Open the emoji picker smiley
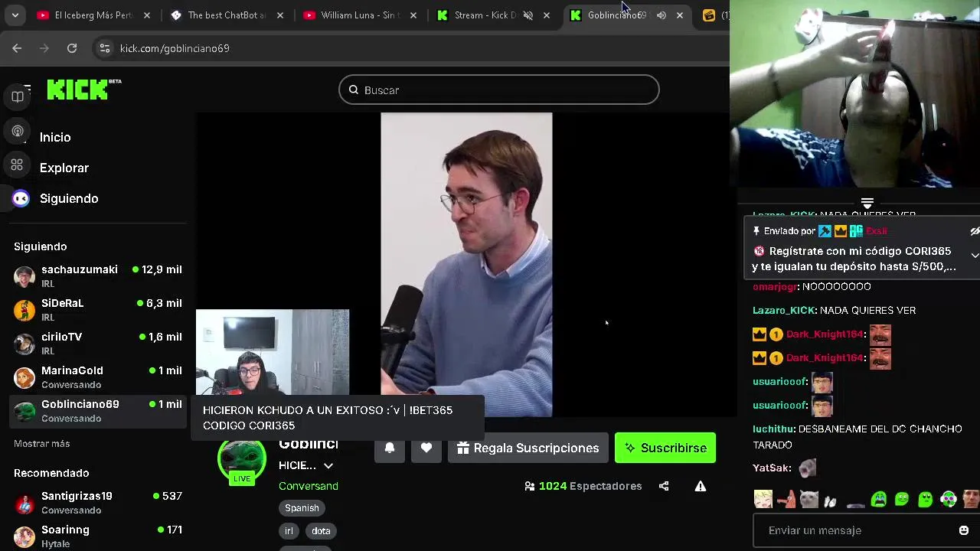The width and height of the screenshot is (980, 551). coord(964,530)
